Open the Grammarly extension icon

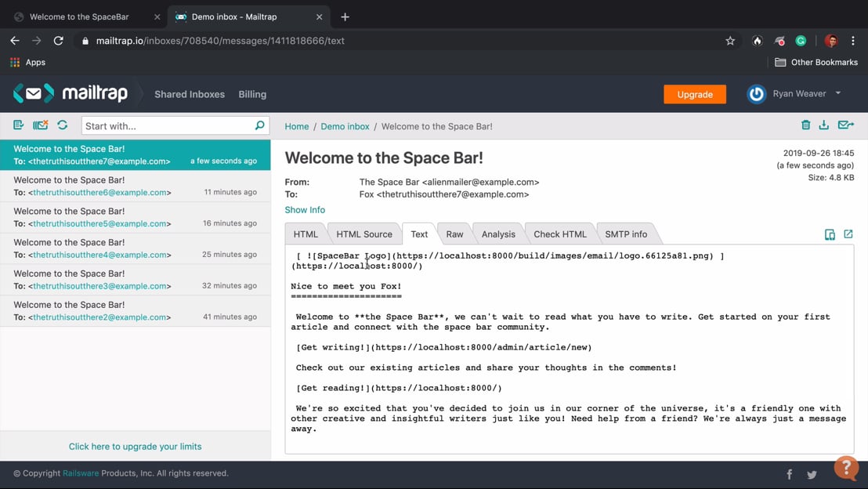pos(801,41)
